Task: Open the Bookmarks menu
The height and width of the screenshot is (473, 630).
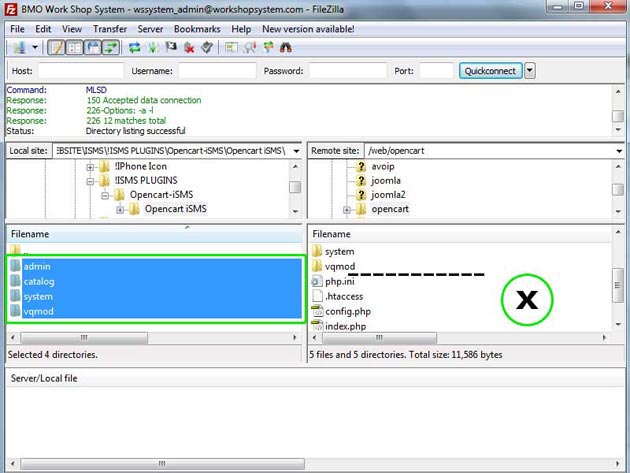Action: [x=197, y=29]
